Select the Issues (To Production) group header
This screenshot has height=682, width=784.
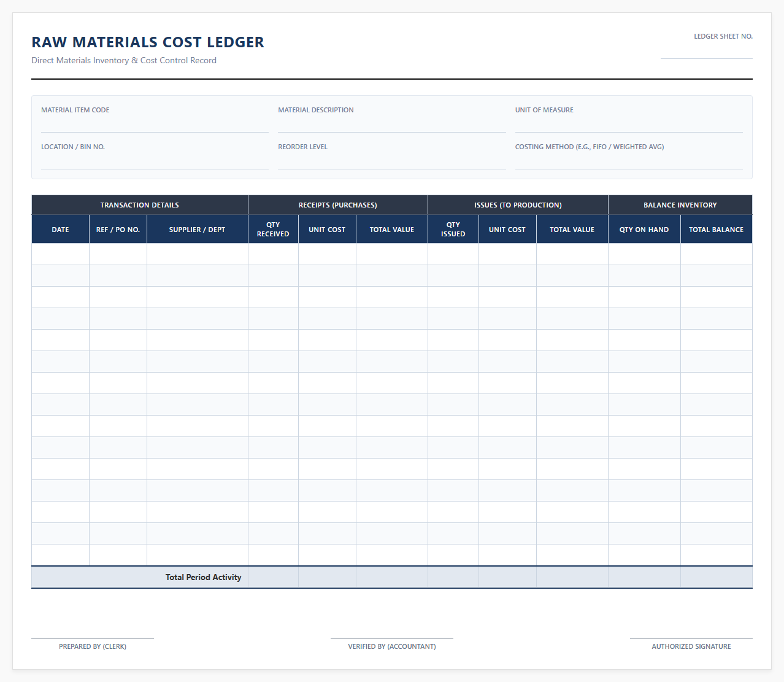tap(518, 205)
